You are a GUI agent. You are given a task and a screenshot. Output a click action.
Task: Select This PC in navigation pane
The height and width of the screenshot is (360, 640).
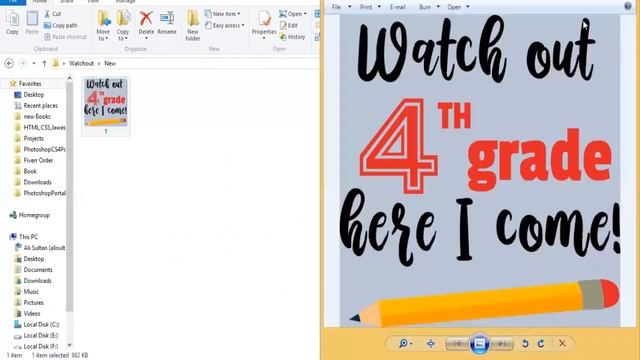(x=28, y=237)
